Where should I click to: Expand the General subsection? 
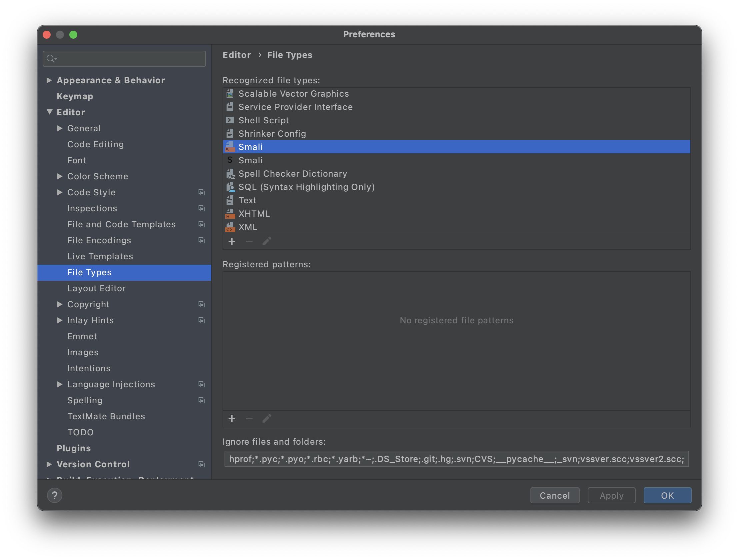pos(60,128)
